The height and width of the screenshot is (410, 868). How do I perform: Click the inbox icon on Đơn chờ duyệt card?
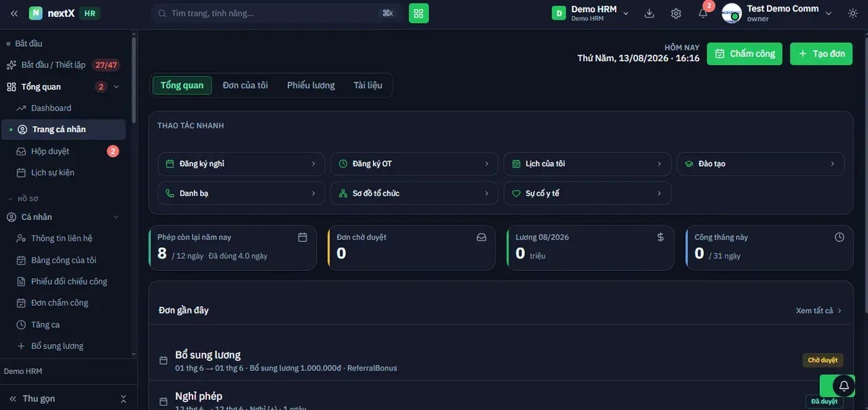click(x=481, y=237)
